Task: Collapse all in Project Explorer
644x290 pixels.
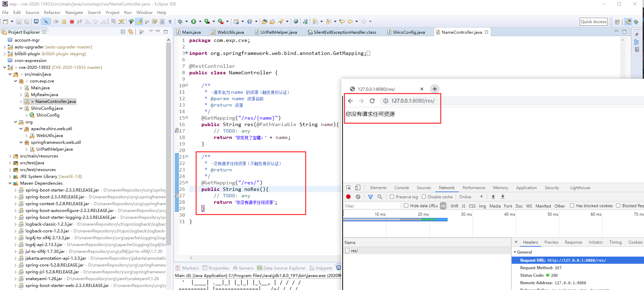Action: (x=123, y=32)
